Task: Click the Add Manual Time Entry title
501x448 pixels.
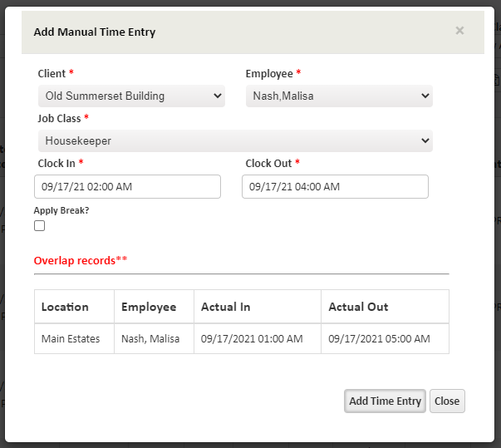Action: pyautogui.click(x=94, y=32)
